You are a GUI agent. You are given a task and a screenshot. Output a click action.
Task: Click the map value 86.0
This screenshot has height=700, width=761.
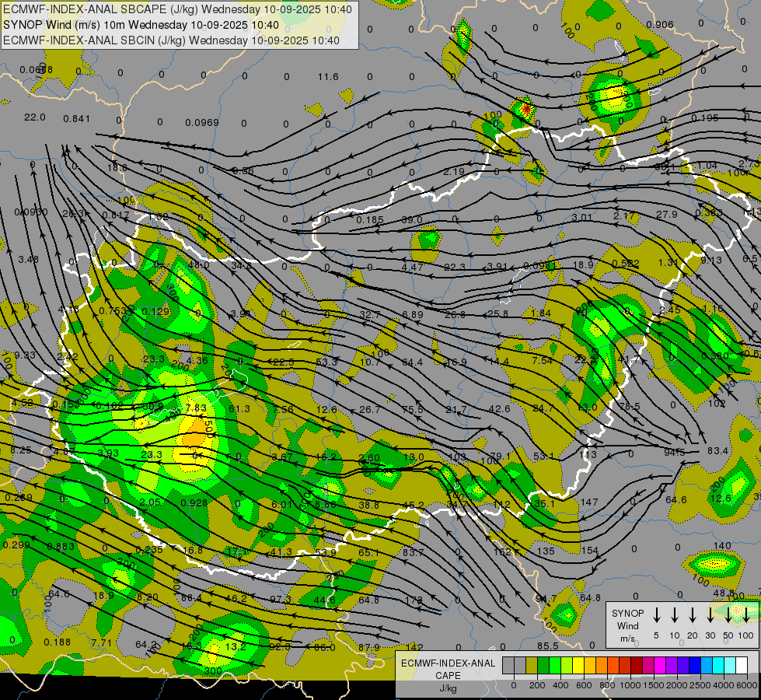point(325,648)
